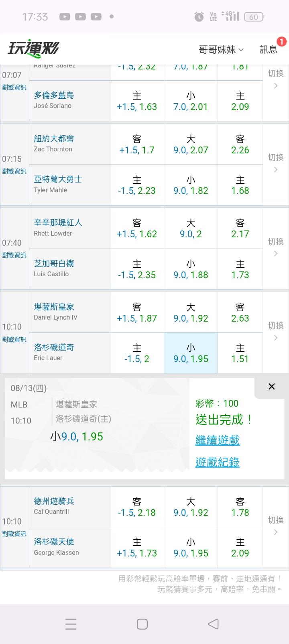This screenshot has width=289, height=644.
Task: Close the bet confirmation panel
Action: [271, 386]
